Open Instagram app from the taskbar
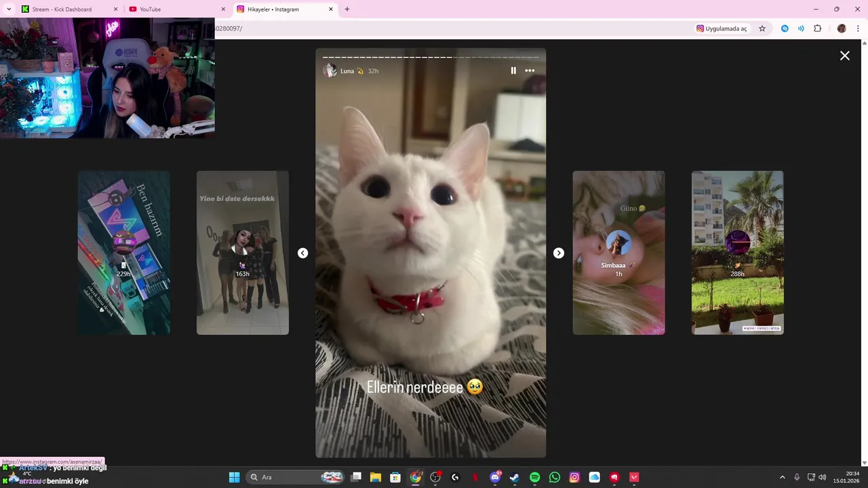This screenshot has height=488, width=868. point(574,477)
